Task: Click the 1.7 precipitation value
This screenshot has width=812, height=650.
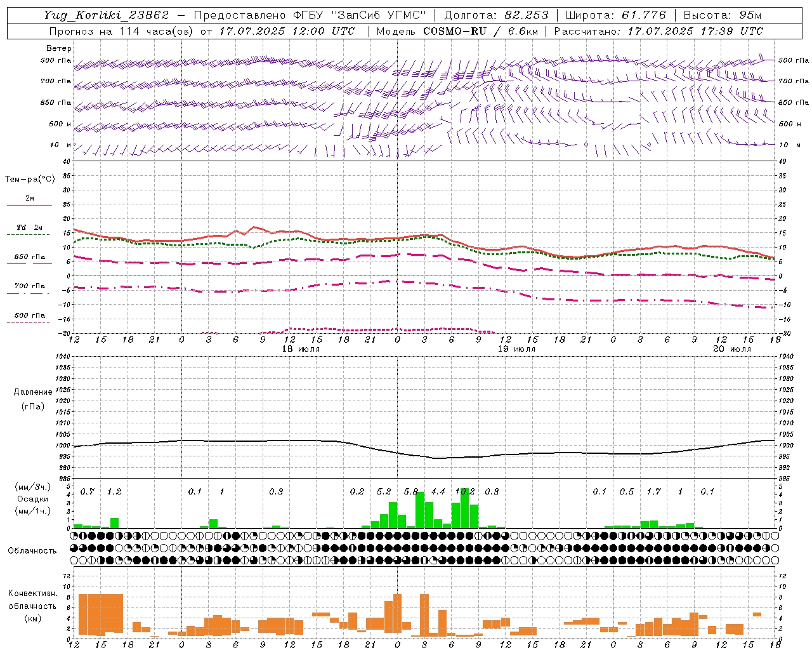Action: [x=653, y=492]
